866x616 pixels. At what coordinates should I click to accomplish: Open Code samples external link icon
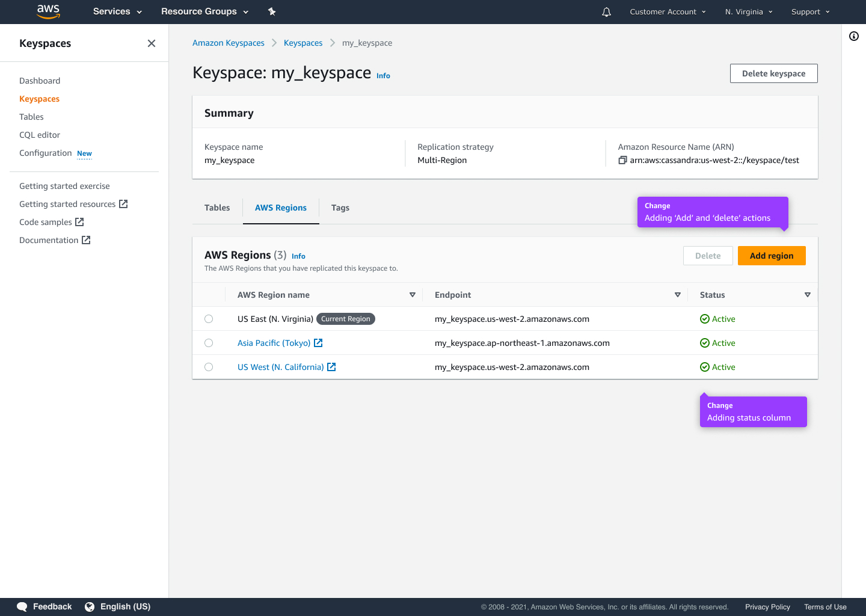79,222
